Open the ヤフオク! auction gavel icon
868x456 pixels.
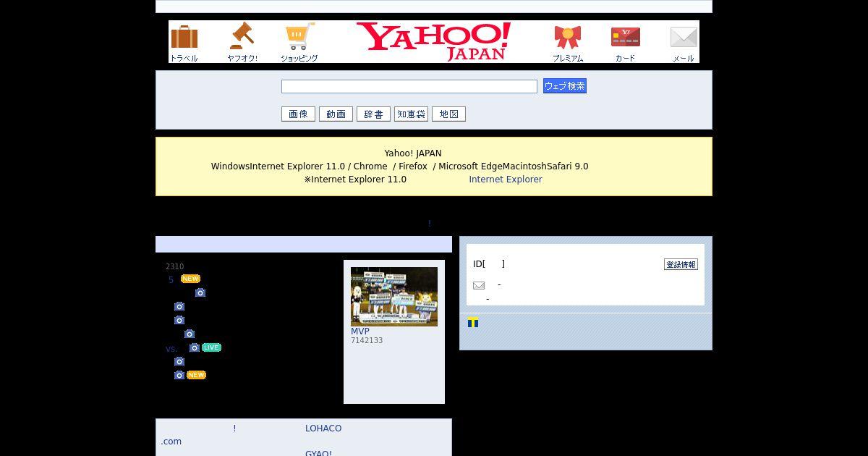click(x=242, y=43)
